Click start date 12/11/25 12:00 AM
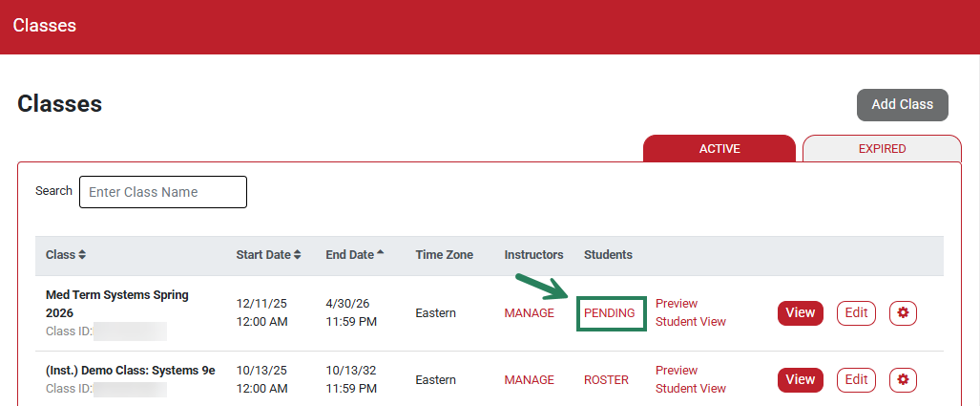This screenshot has width=980, height=406. coord(261,312)
